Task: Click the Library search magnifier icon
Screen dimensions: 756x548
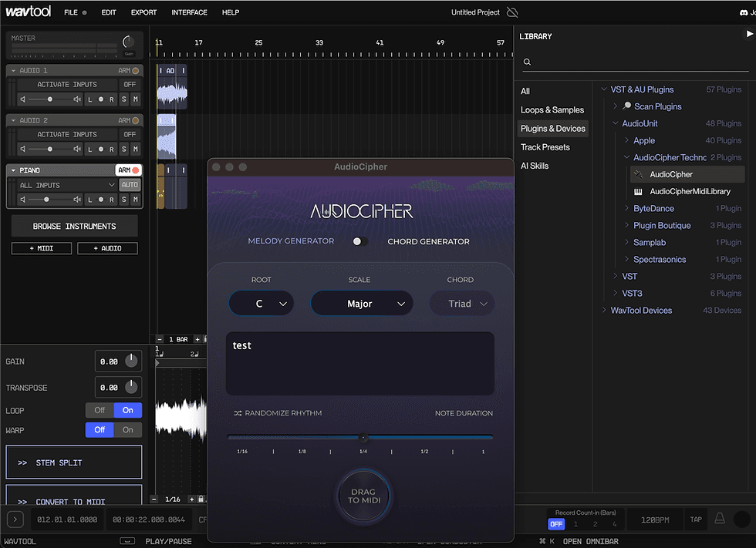Action: pos(527,62)
